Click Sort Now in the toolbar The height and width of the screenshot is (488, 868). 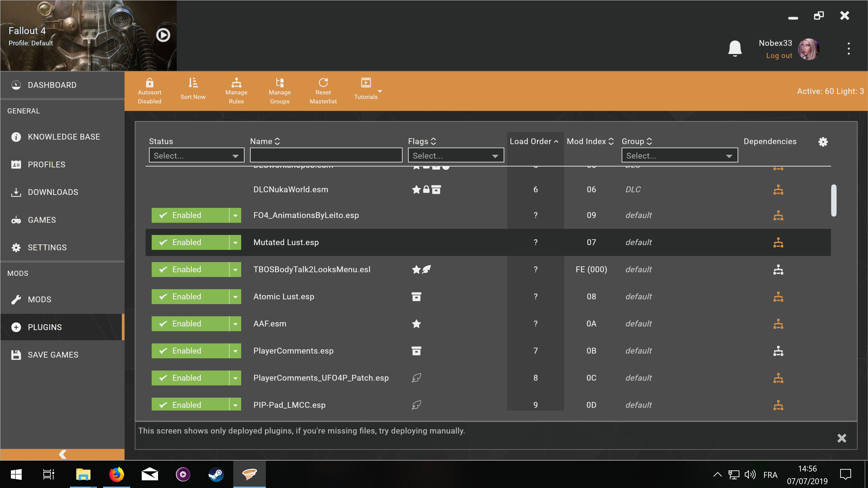coord(193,89)
